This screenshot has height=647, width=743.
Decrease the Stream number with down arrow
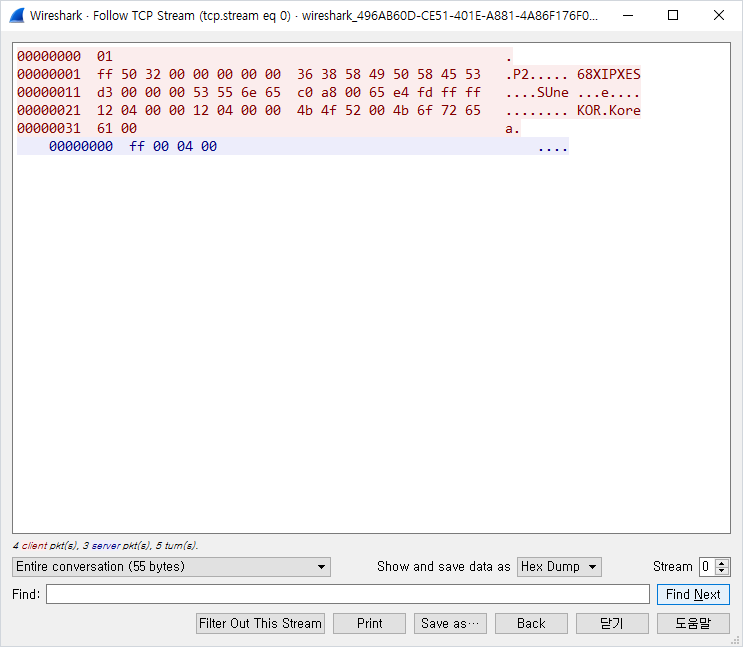722,571
